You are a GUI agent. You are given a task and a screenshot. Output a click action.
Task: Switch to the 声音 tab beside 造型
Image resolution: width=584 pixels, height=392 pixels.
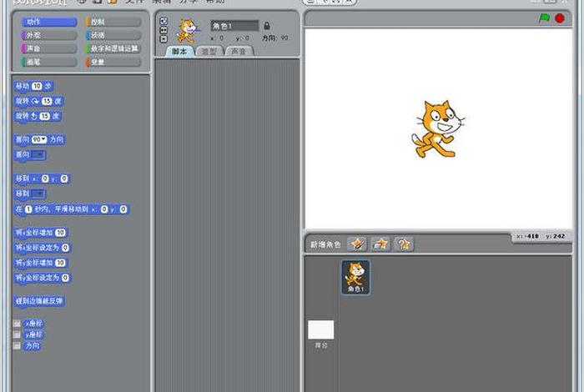click(239, 52)
